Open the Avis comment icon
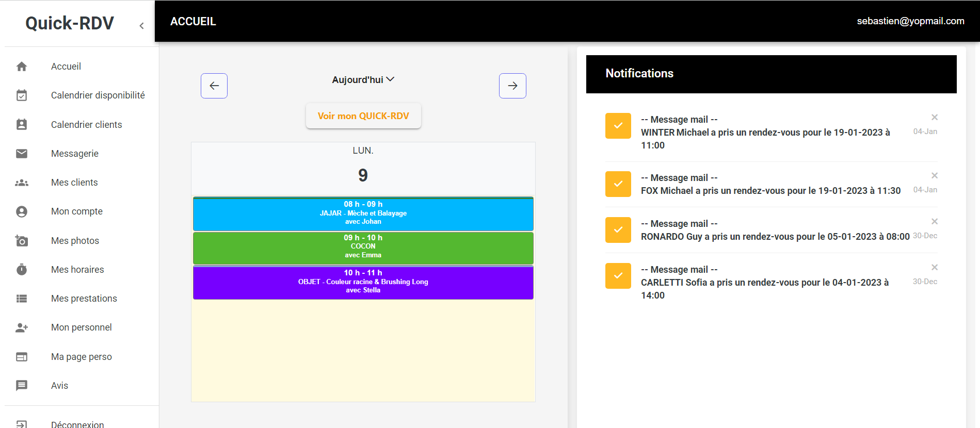980x428 pixels. tap(22, 386)
